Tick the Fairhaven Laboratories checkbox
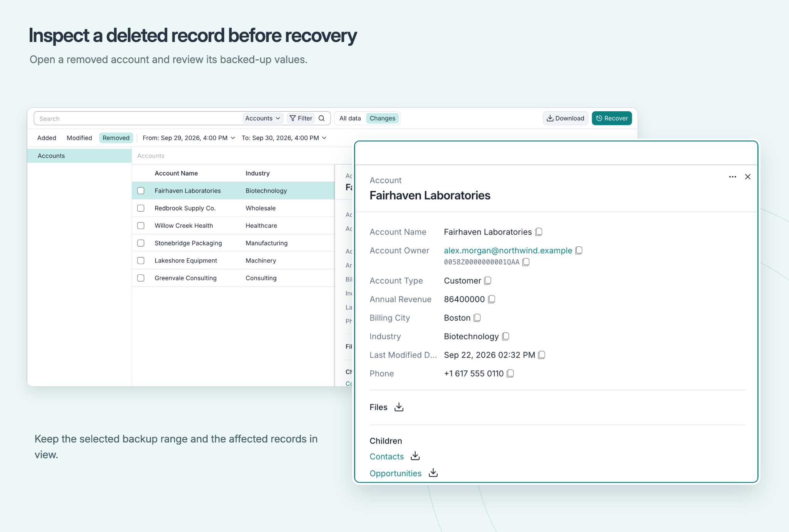Screen dimensions: 789x532 click(141, 191)
